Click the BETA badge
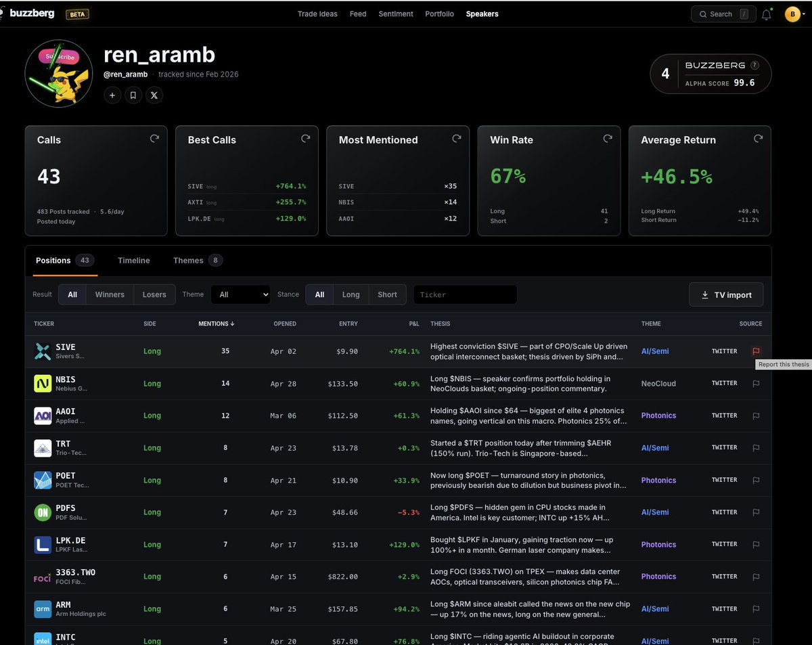Image resolution: width=812 pixels, height=645 pixels. pos(77,14)
